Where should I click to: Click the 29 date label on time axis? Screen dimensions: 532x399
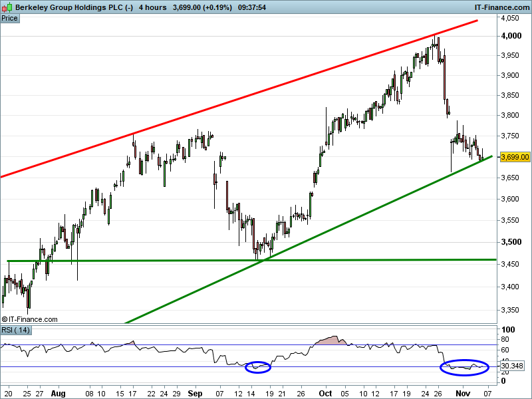coord(176,394)
